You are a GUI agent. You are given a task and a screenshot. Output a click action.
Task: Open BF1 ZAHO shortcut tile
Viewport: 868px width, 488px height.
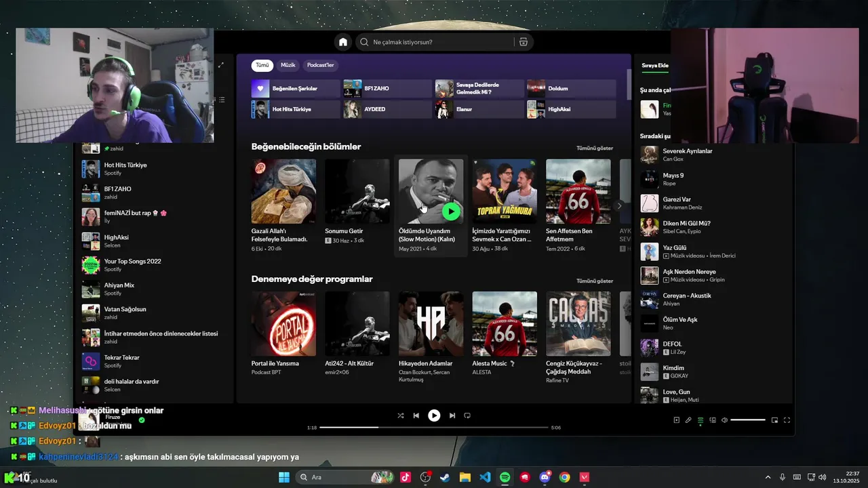pos(387,89)
